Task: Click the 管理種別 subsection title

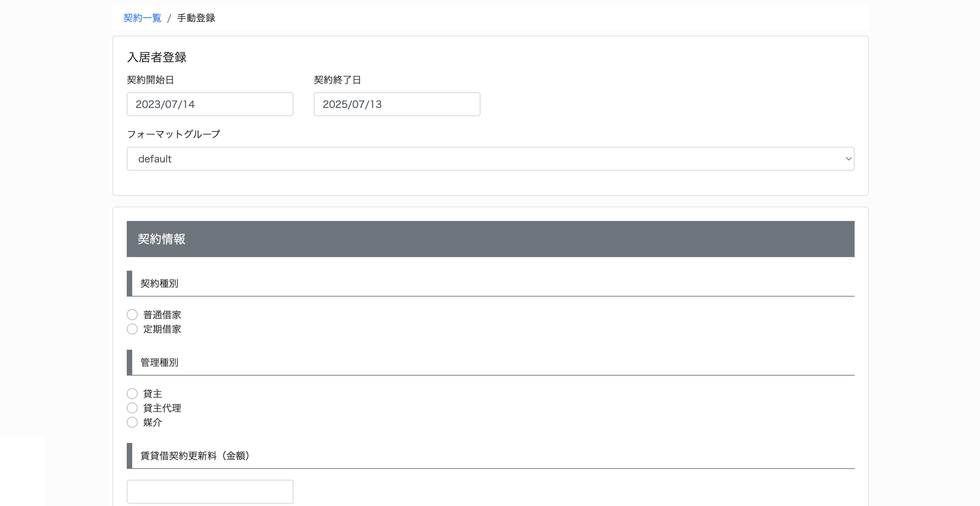Action: click(159, 363)
